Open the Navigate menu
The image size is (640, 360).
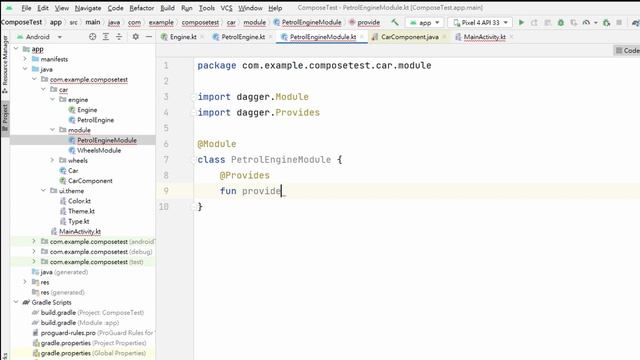pos(88,8)
